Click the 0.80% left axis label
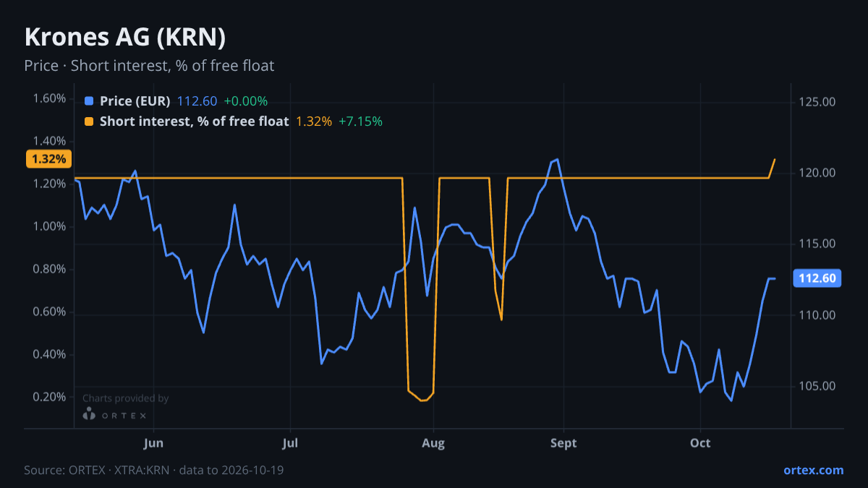 pyautogui.click(x=50, y=269)
